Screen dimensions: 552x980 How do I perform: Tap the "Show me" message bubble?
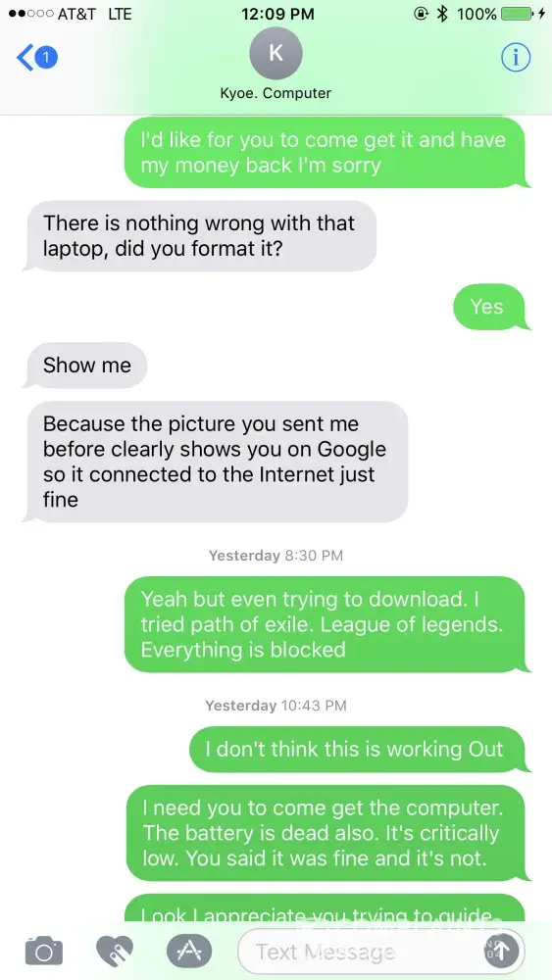click(87, 366)
